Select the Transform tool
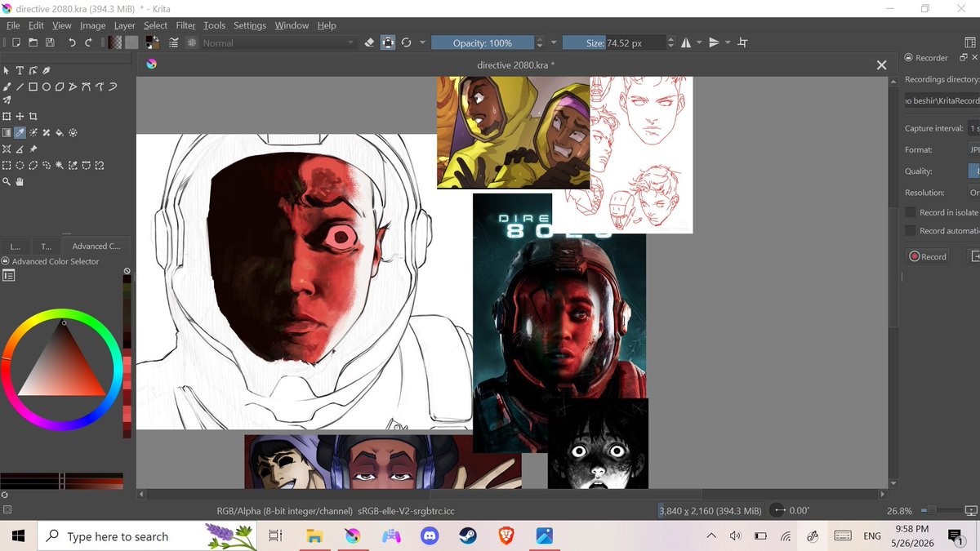Viewport: 980px width, 551px height. pos(7,117)
